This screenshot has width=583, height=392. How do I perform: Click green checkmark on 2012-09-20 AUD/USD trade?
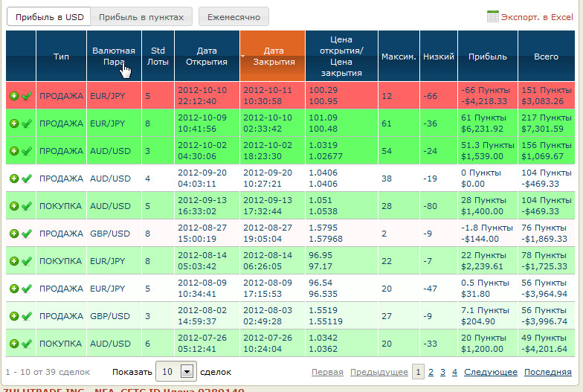click(x=27, y=179)
